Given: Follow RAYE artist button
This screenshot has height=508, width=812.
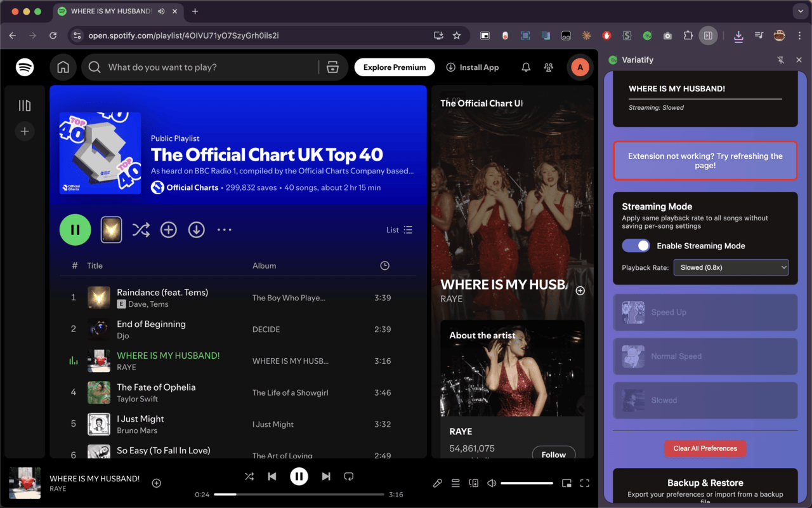Looking at the screenshot, I should (x=553, y=455).
